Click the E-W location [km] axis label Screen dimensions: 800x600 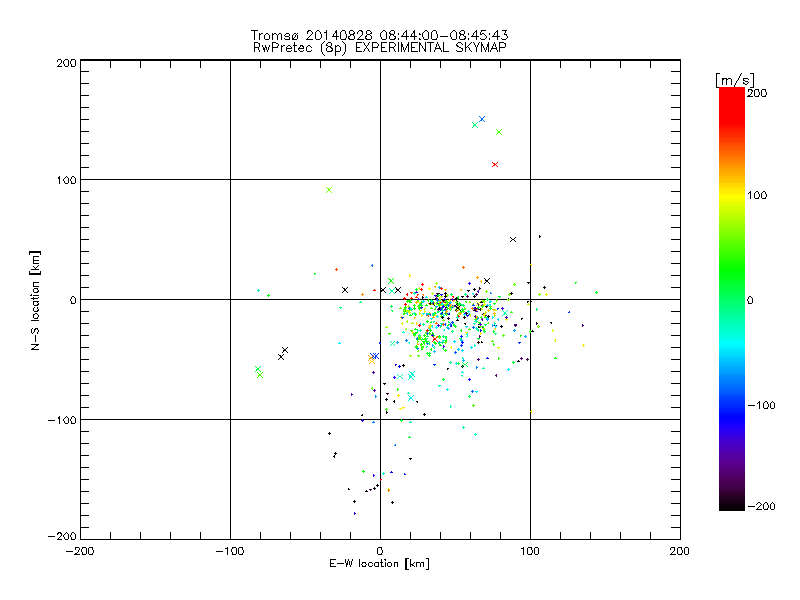379,564
